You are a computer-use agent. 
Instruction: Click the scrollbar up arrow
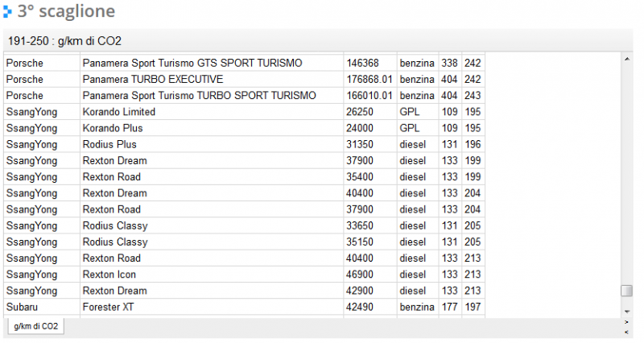point(627,59)
